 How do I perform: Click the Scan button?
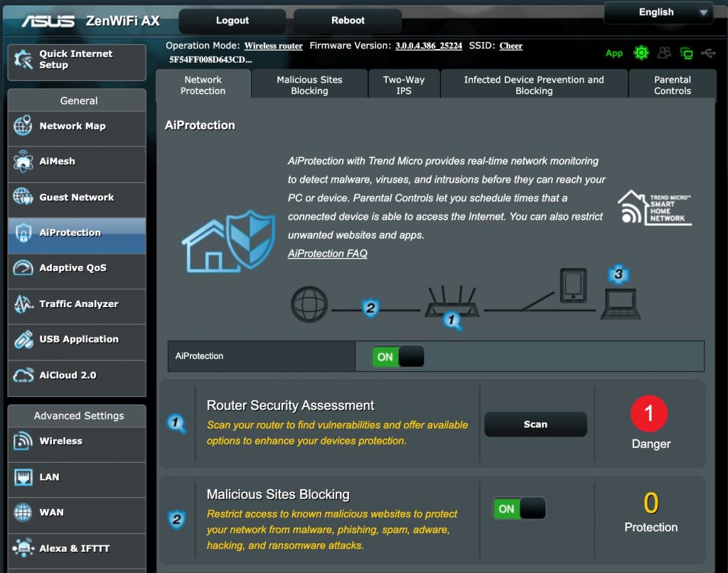535,424
